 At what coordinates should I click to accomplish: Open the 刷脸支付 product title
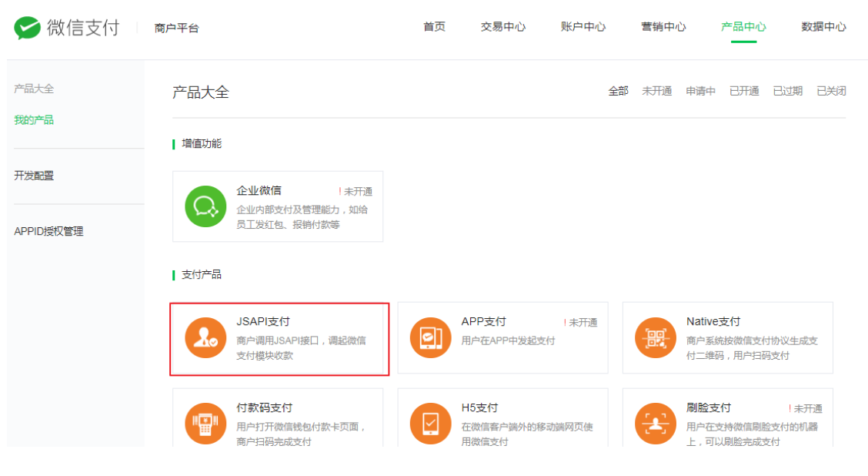point(709,408)
